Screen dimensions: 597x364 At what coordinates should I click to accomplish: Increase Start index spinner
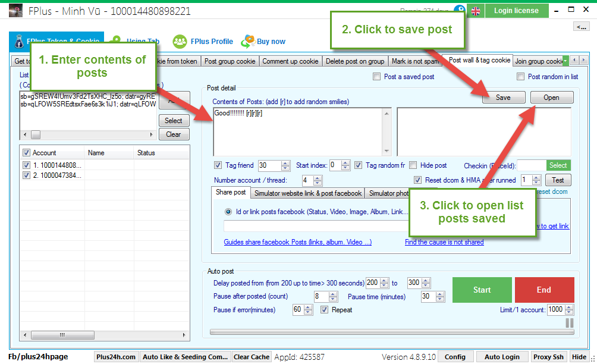(x=345, y=163)
